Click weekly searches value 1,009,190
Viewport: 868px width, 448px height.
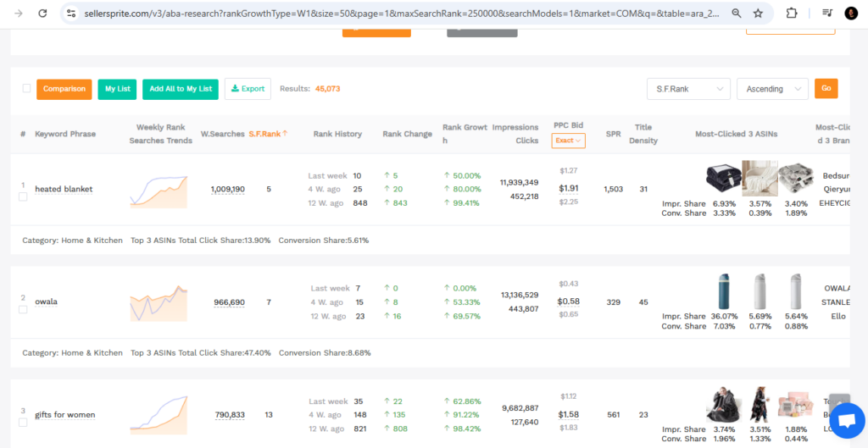[x=227, y=189]
